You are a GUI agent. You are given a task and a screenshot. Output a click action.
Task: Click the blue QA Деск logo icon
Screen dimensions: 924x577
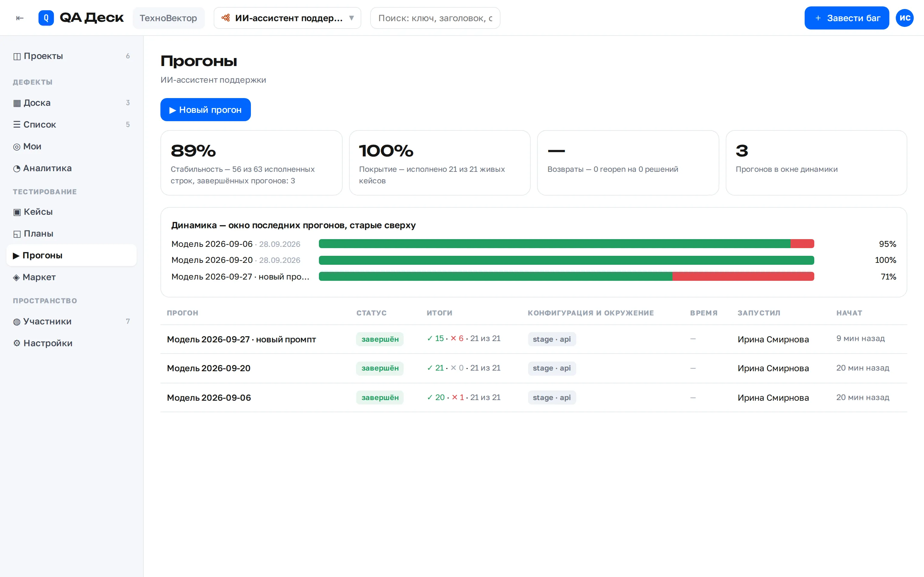[x=46, y=18]
